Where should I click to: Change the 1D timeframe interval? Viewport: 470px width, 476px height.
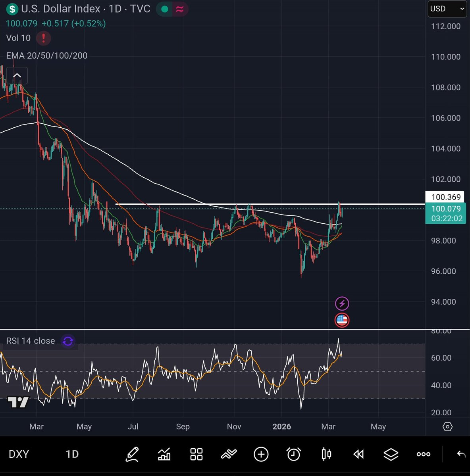tap(72, 454)
